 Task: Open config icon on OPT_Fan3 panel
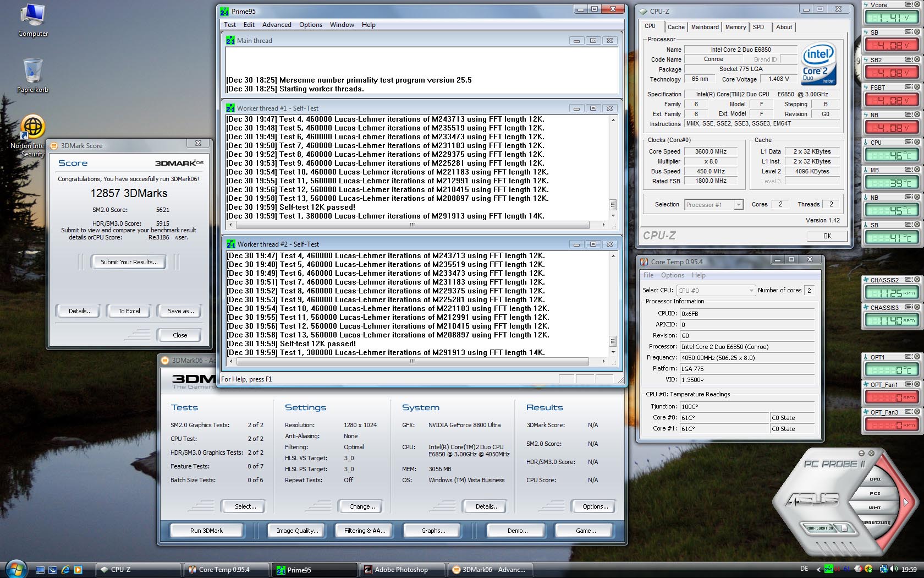pos(909,412)
